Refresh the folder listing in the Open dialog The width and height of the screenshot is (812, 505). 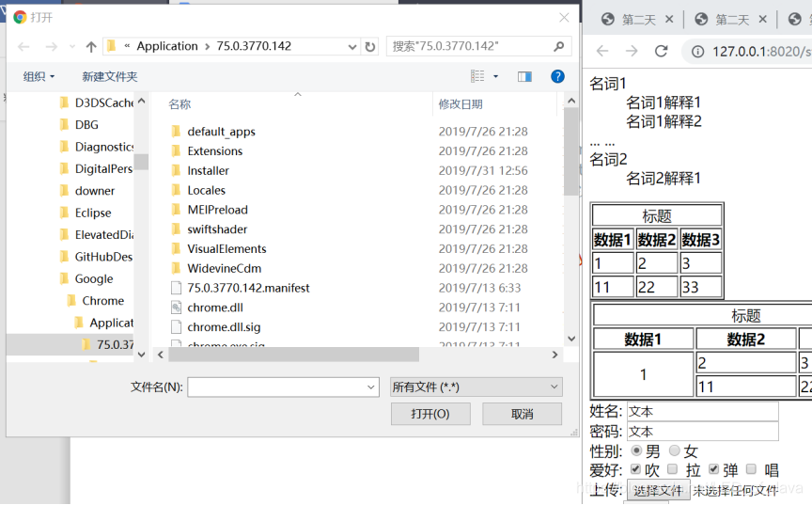369,47
